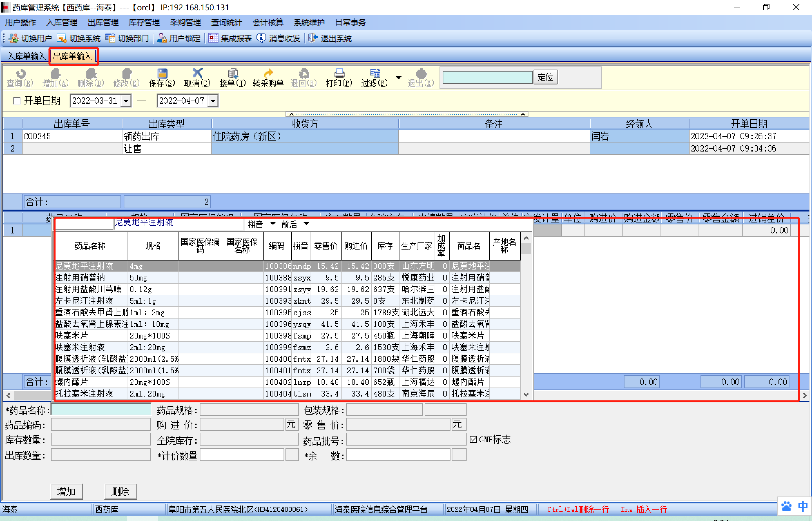Toggle the GMP标志 checkbox
The image size is (812, 521).
pos(473,439)
